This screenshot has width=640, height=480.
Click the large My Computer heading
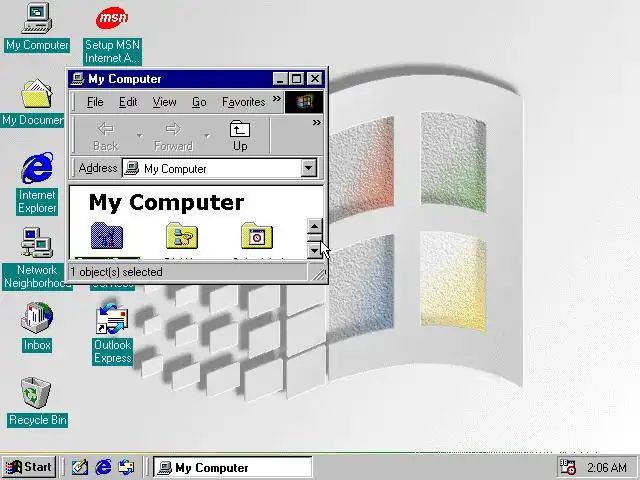(167, 203)
